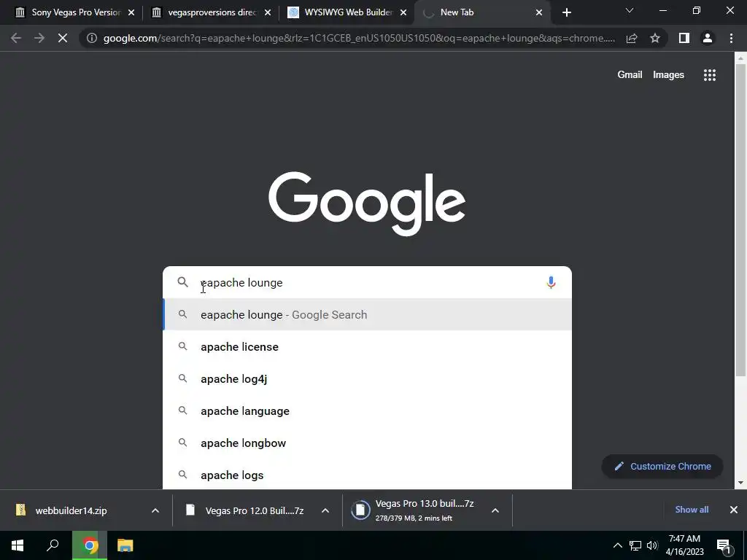Click the magnifier icon in the search box
747x560 pixels.
(183, 282)
